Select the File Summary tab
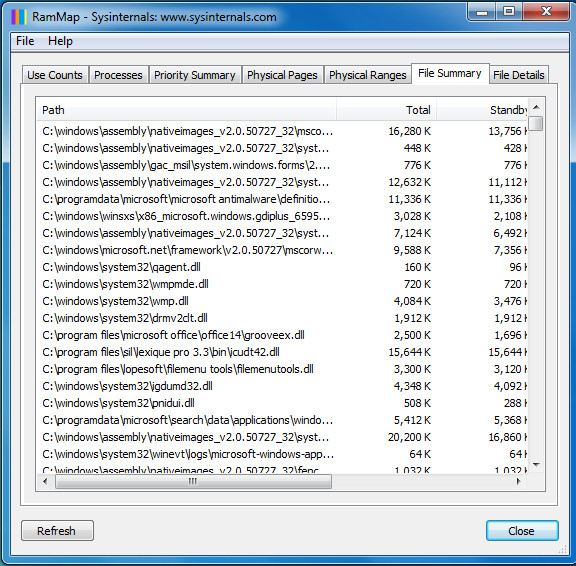Image resolution: width=576 pixels, height=566 pixels. 450,73
